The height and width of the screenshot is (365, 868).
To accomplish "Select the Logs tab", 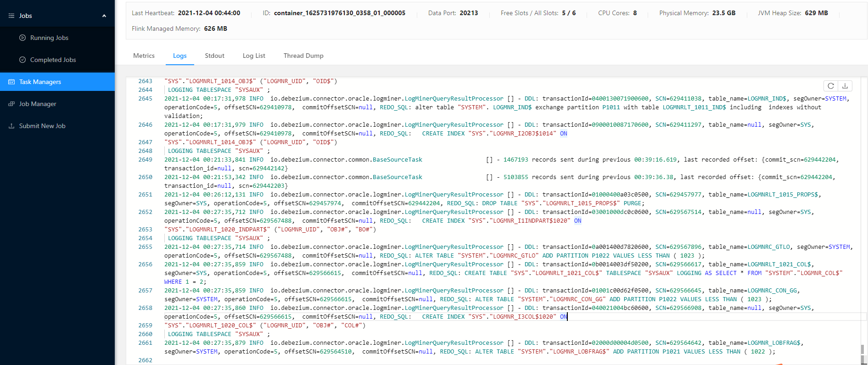I will click(179, 56).
